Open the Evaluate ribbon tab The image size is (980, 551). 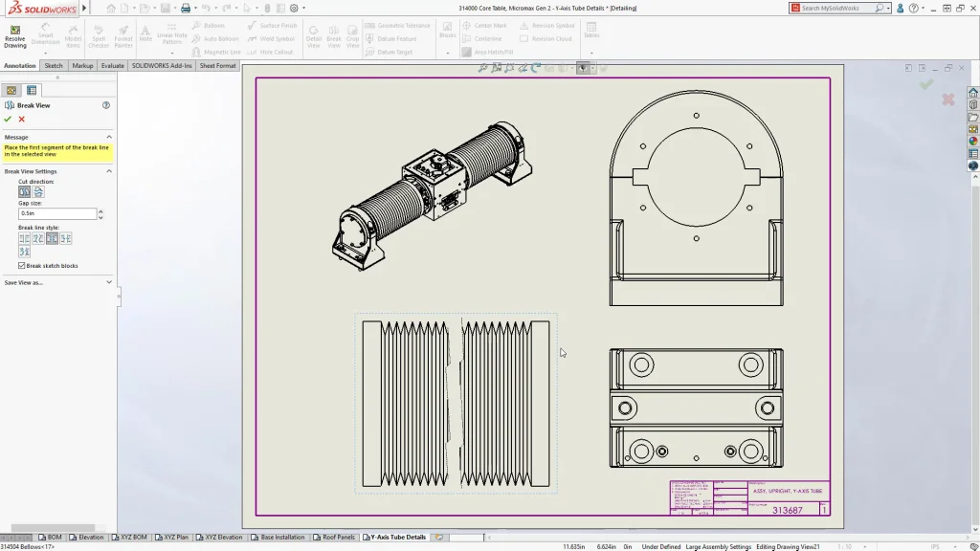113,66
